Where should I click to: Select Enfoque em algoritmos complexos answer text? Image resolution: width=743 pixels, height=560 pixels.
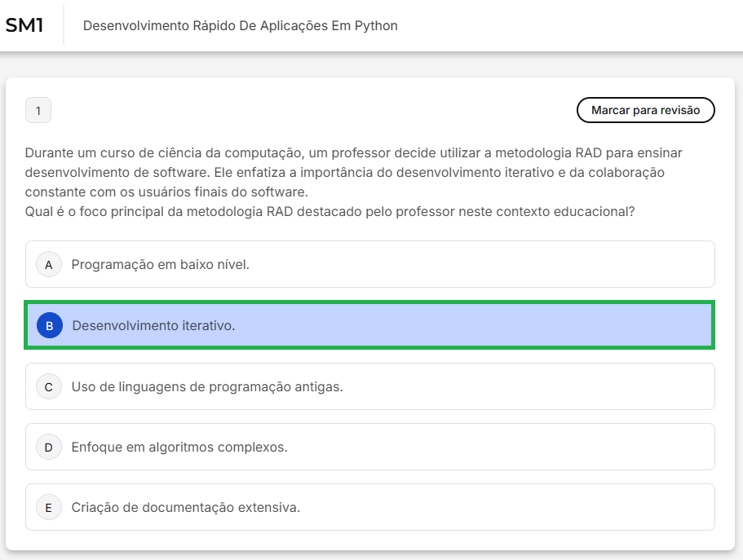179,447
